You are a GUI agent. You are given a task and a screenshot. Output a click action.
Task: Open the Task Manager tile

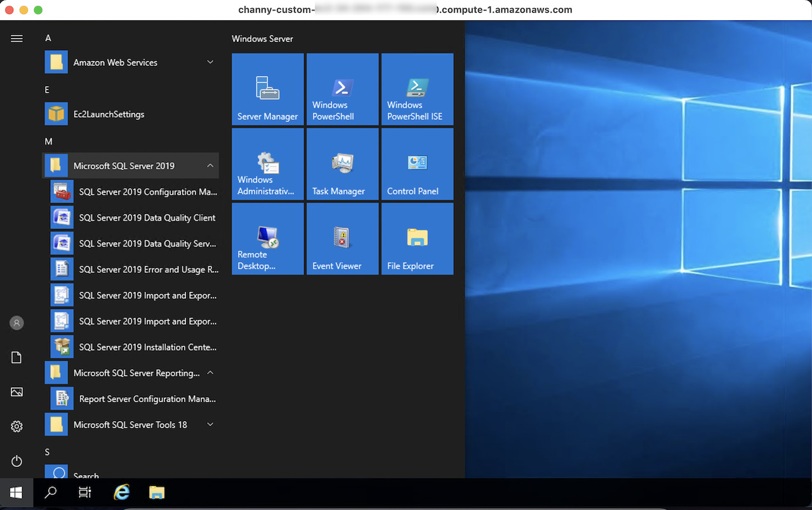point(342,164)
